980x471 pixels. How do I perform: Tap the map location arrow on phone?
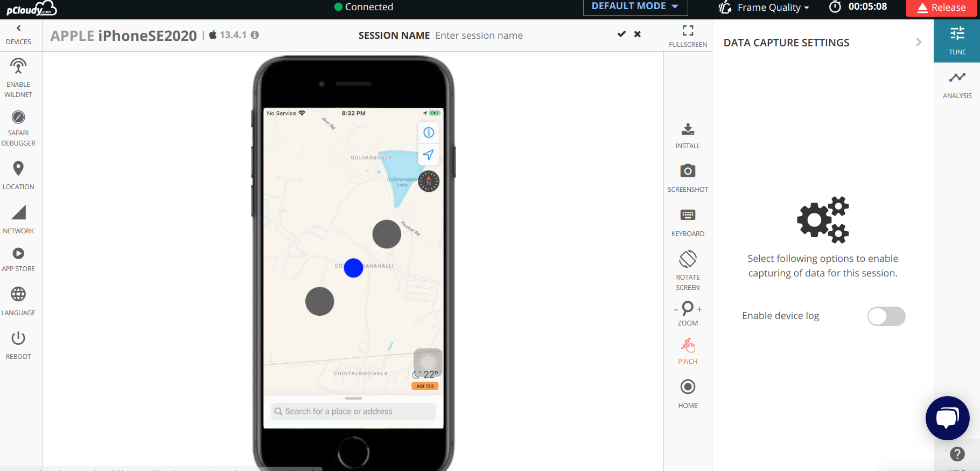[429, 155]
